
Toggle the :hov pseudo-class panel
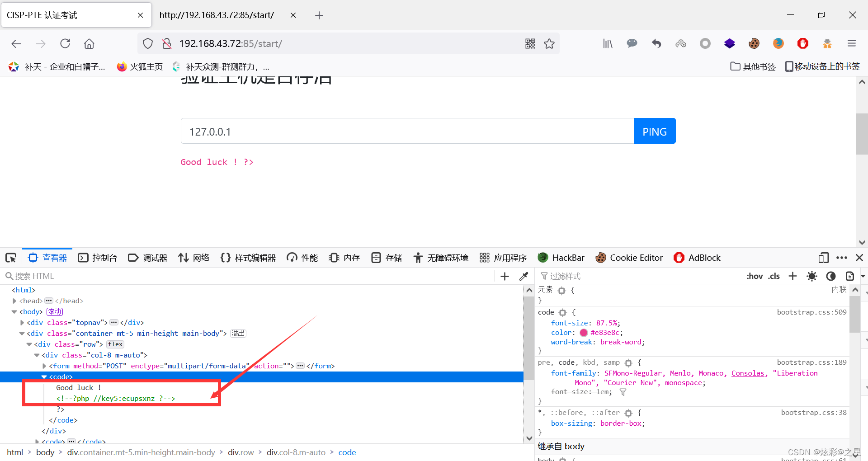pos(754,276)
